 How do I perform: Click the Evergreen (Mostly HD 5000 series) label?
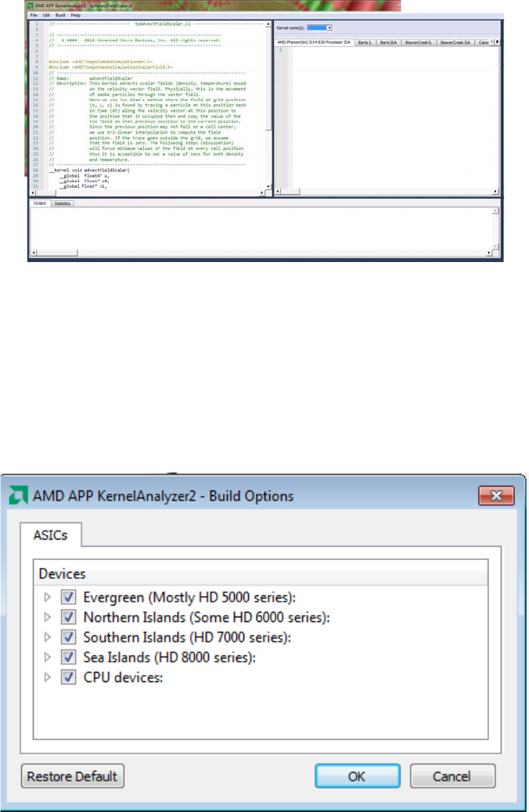[x=189, y=597]
